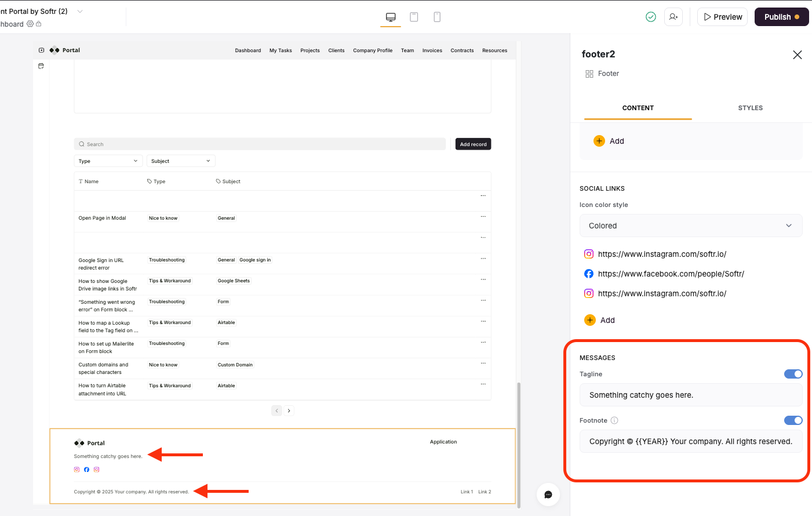The width and height of the screenshot is (812, 516).
Task: Go to next table page arrow
Action: (x=289, y=410)
